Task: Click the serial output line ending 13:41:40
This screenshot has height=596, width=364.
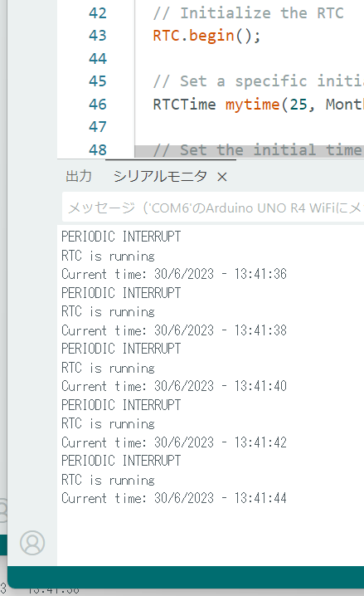Action: point(174,386)
